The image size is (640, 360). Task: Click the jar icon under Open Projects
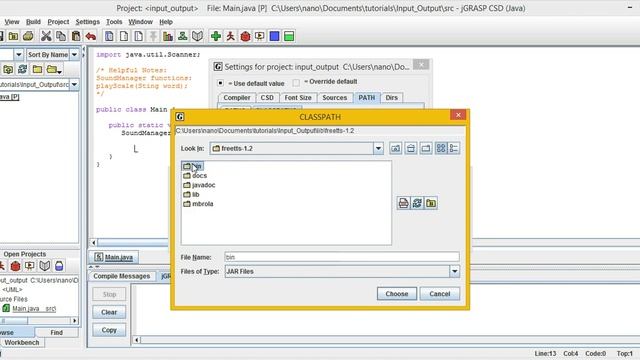[59, 266]
